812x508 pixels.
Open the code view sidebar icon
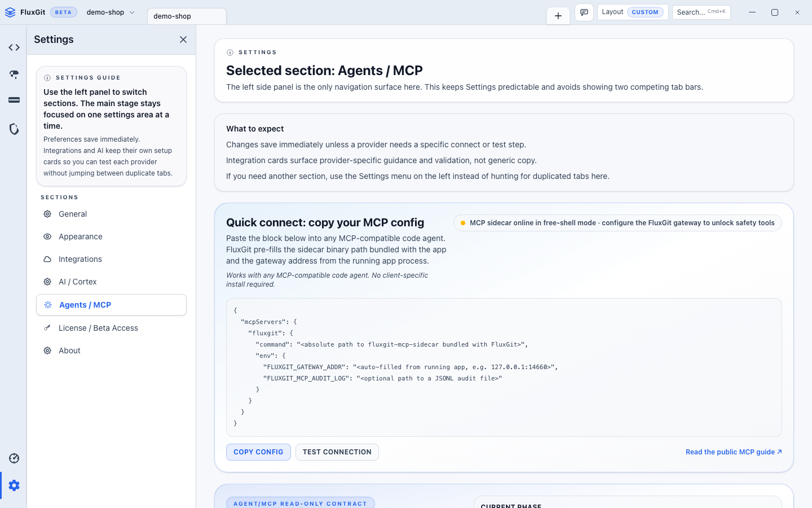(14, 47)
